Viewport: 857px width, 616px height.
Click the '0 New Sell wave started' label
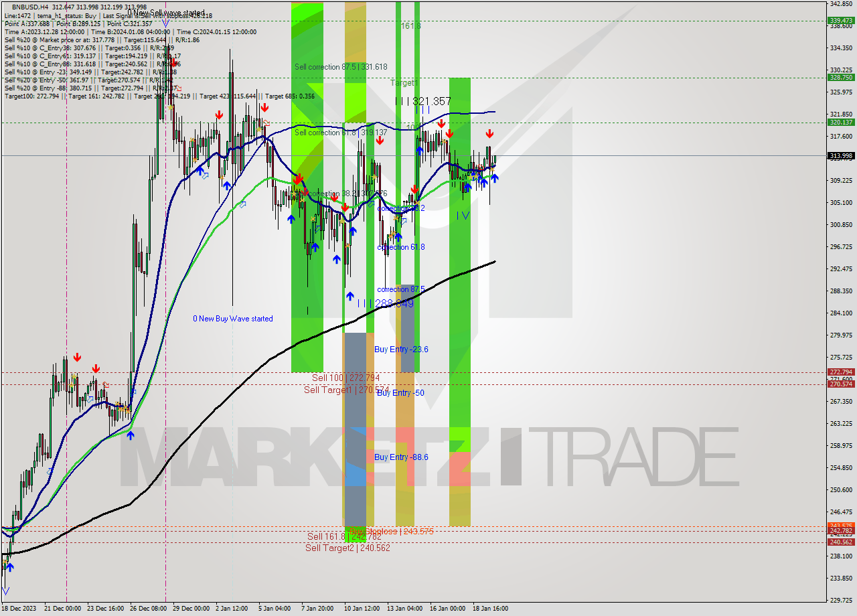[x=166, y=13]
